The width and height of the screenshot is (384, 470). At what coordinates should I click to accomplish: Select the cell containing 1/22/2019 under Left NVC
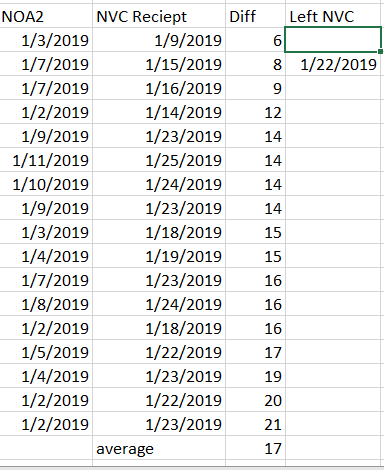(x=333, y=64)
